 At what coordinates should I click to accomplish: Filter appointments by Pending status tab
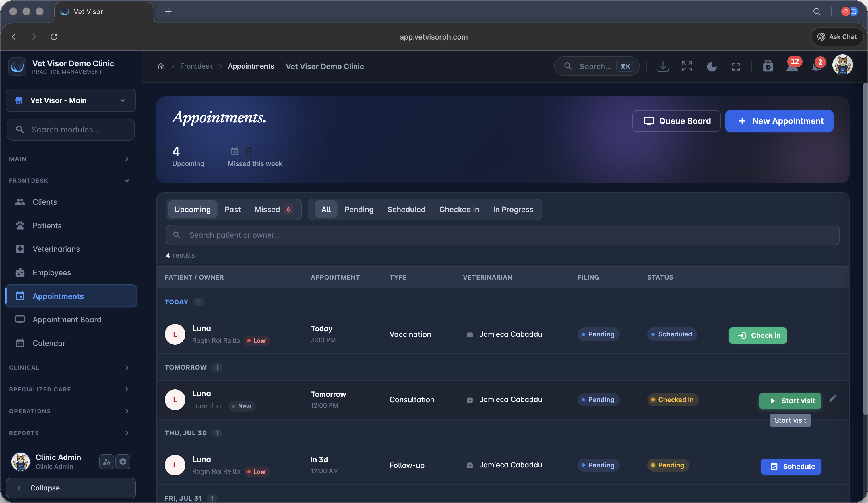(x=359, y=210)
